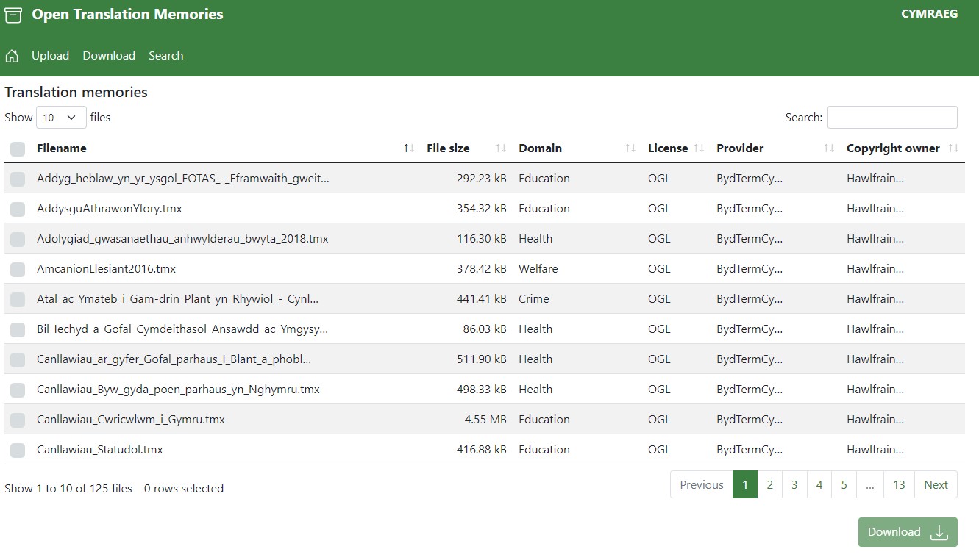Open the Show files count dropdown
The image size is (979, 560).
coord(61,118)
